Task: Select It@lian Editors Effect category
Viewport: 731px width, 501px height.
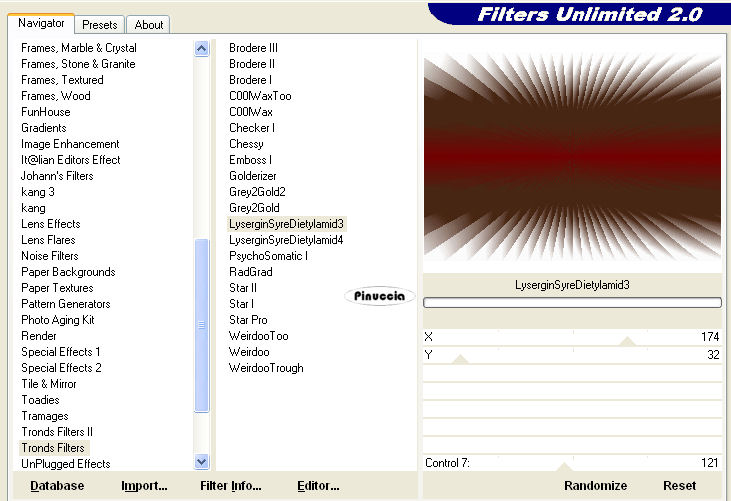Action: tap(70, 160)
